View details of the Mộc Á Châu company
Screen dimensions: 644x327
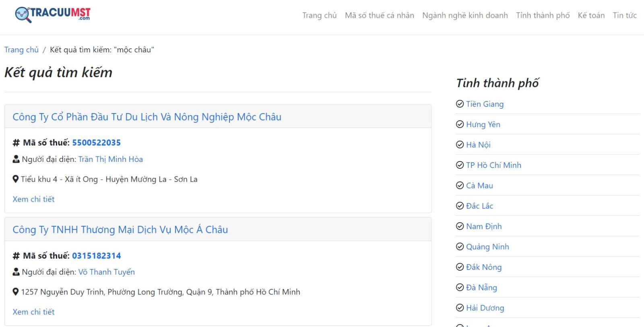[33, 312]
